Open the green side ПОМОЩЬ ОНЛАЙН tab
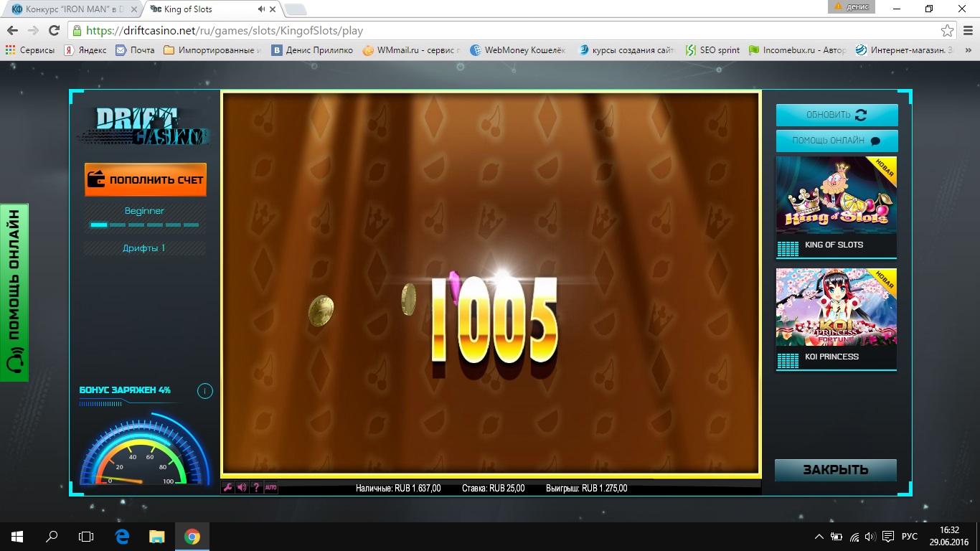The height and width of the screenshot is (551, 980). click(14, 293)
